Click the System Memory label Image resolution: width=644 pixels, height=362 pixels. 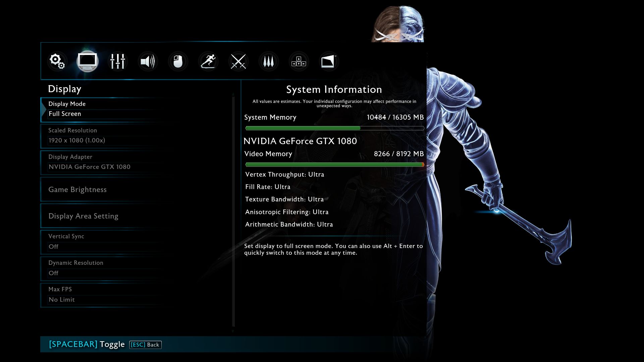tap(270, 117)
